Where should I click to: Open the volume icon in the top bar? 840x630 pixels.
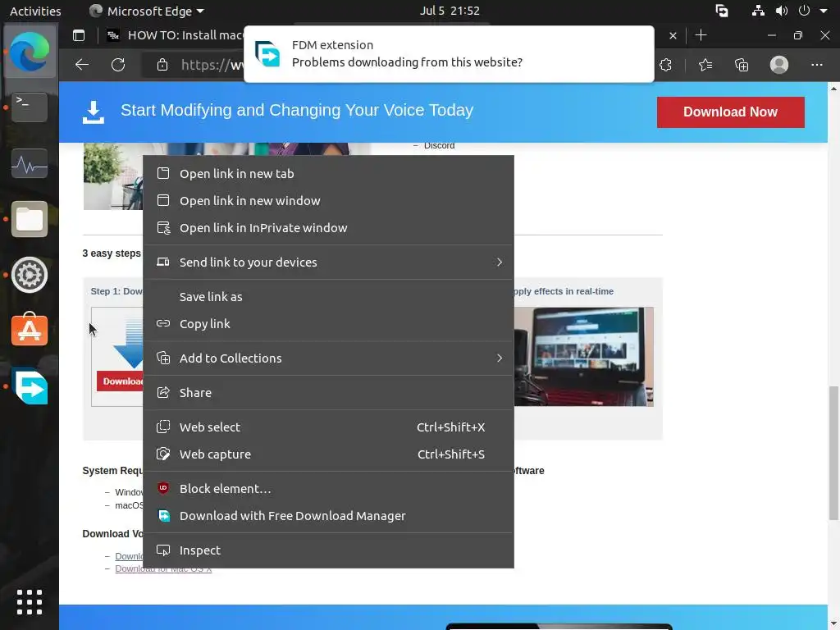pyautogui.click(x=782, y=11)
